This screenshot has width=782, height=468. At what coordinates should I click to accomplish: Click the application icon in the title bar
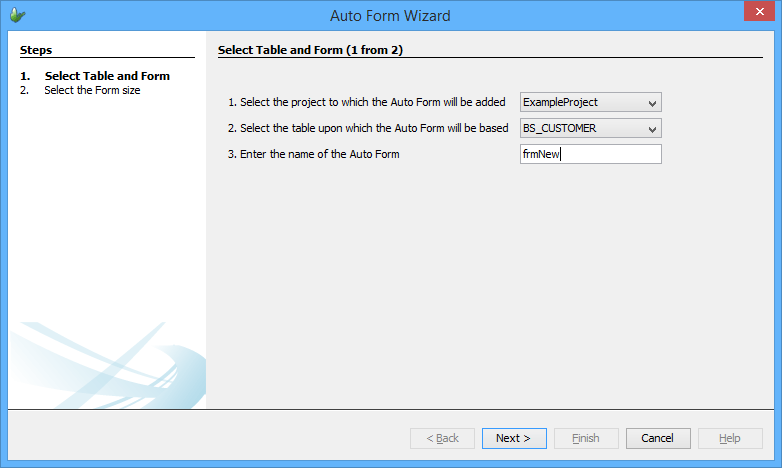click(18, 15)
